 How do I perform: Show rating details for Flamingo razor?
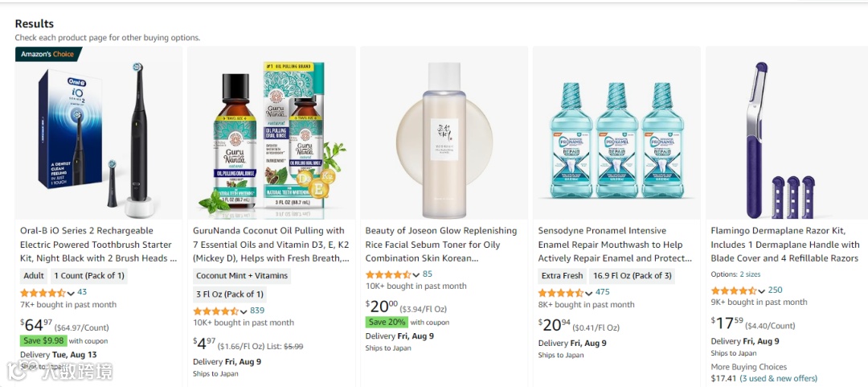762,291
